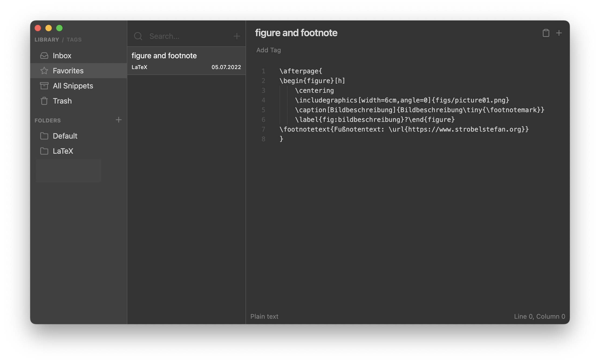The image size is (600, 364).
Task: Open All Snippets
Action: (73, 86)
